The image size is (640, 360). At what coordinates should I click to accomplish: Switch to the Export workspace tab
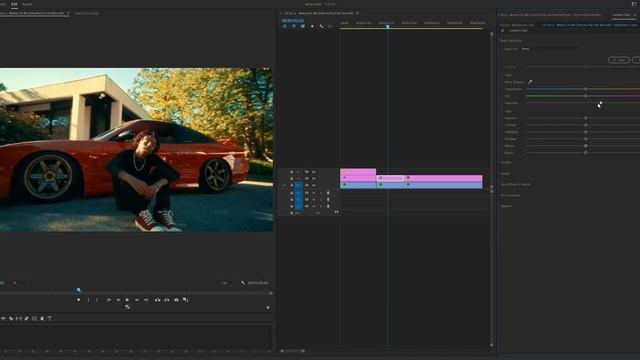point(27,4)
